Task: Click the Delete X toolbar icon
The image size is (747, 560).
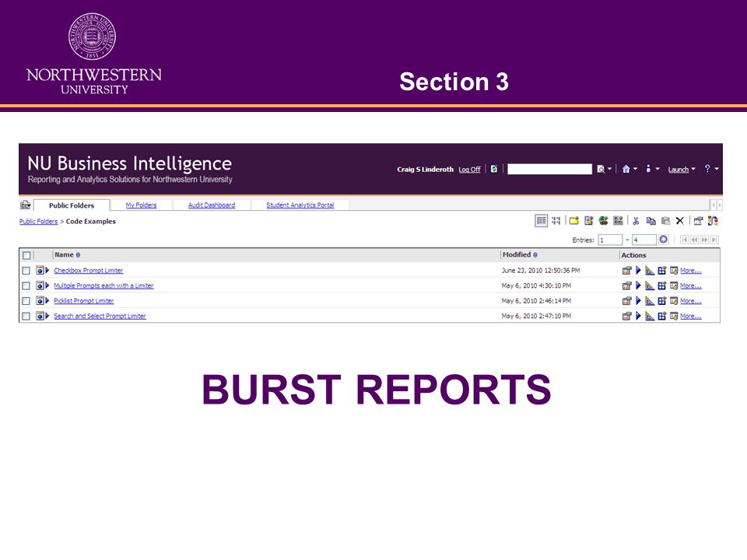Action: click(x=680, y=220)
